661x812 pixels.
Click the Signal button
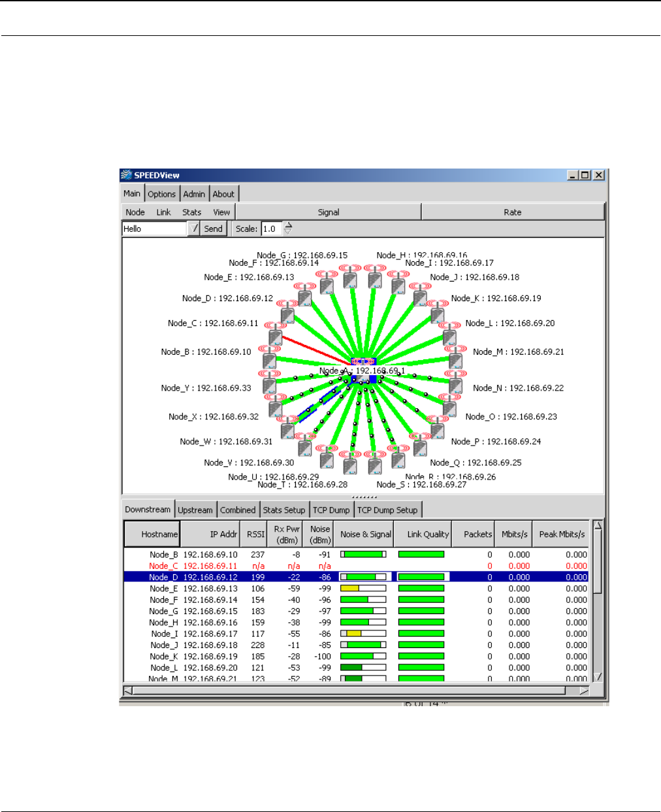click(x=329, y=212)
